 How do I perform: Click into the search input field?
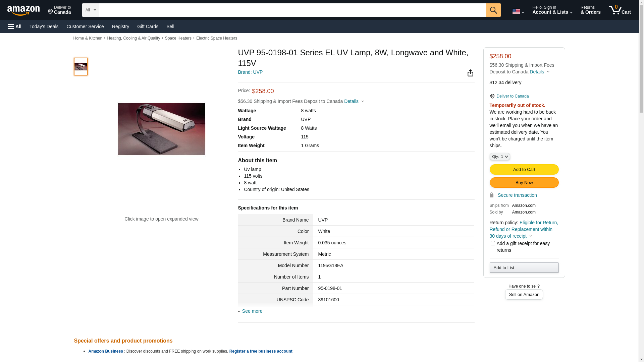pyautogui.click(x=292, y=10)
